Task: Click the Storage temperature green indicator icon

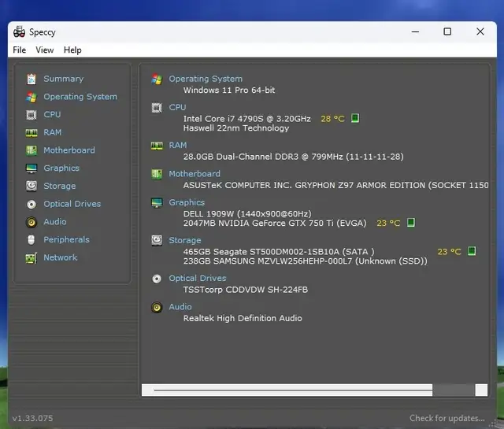Action: 472,251
